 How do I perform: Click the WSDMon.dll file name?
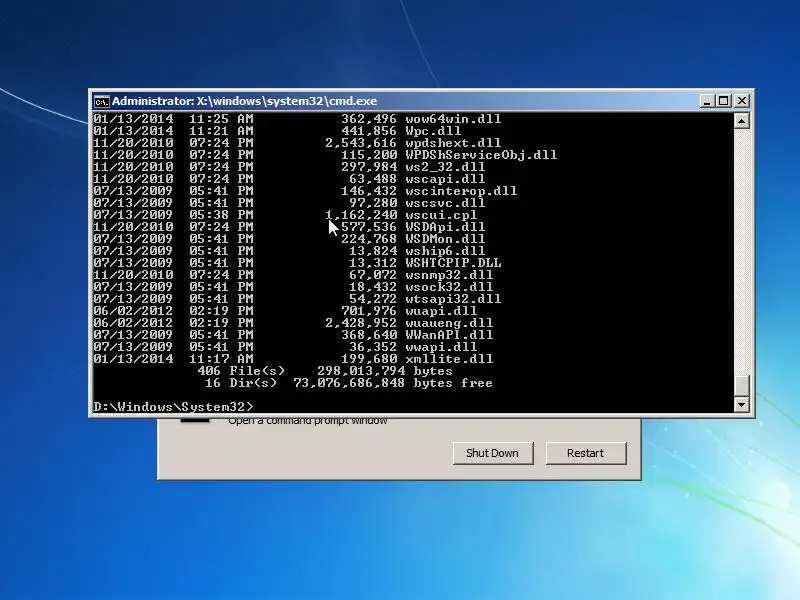pyautogui.click(x=445, y=239)
